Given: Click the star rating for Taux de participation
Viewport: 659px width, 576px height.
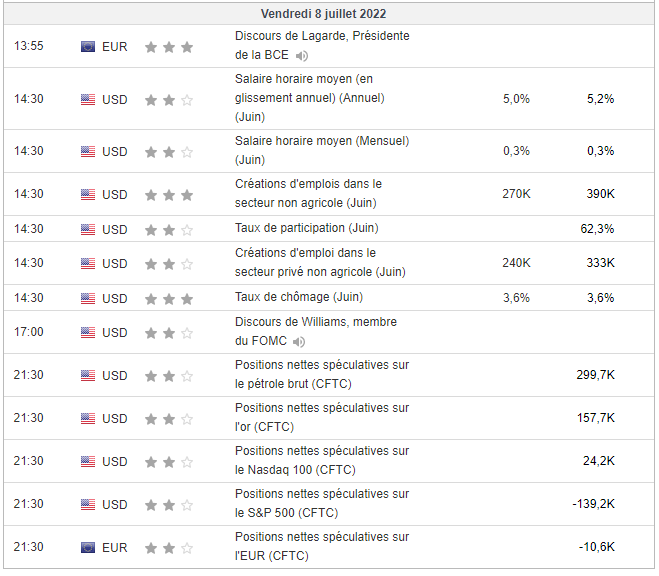Looking at the screenshot, I should point(168,230).
